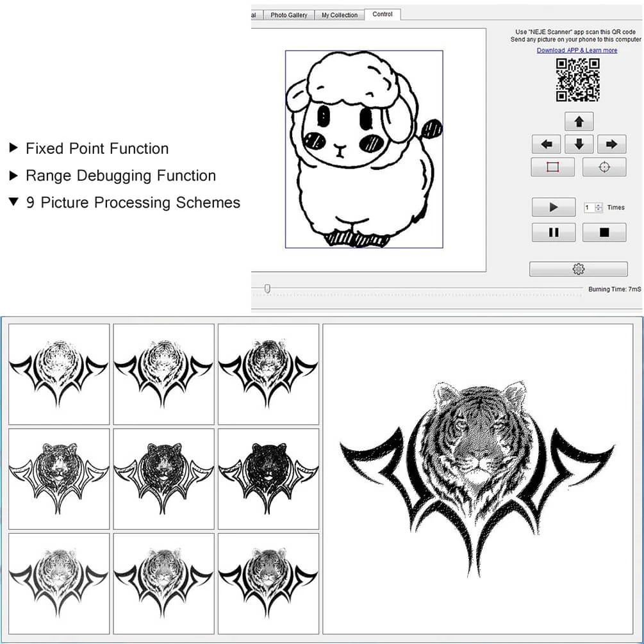The height and width of the screenshot is (644, 644).
Task: Expand the Fixed Point Function triangle
Action: (x=13, y=148)
